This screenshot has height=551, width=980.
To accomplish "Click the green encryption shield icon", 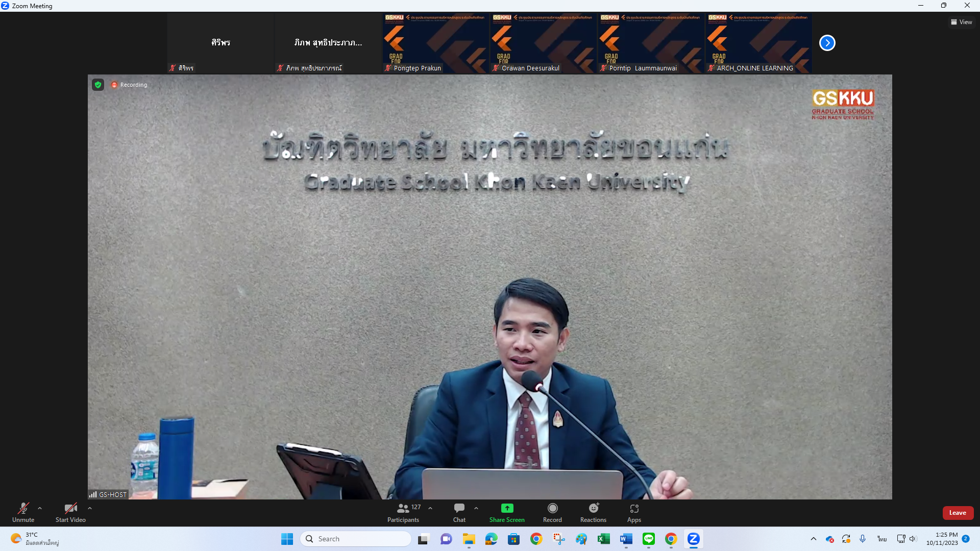I will coord(98,85).
